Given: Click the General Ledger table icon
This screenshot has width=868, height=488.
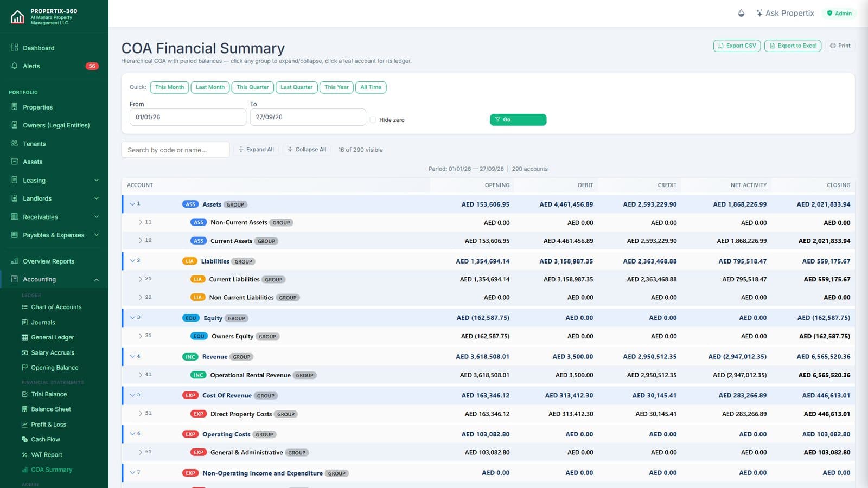Looking at the screenshot, I should coord(24,337).
